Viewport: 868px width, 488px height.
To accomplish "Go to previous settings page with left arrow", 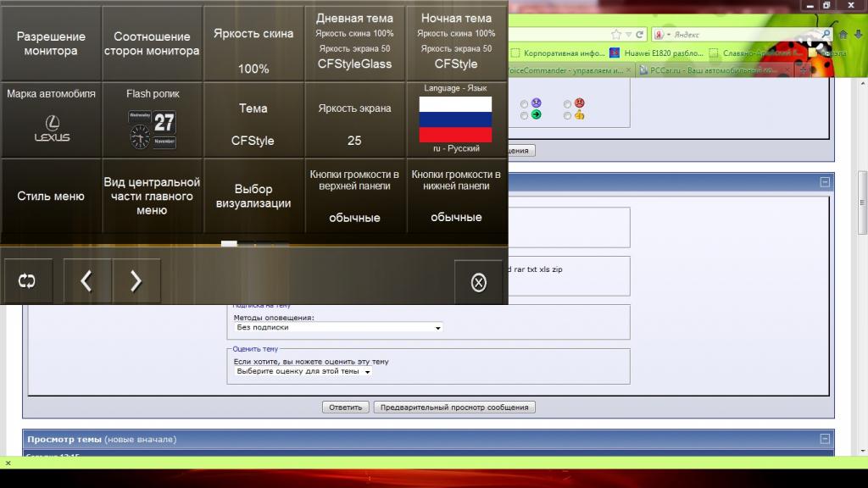I will [86, 281].
